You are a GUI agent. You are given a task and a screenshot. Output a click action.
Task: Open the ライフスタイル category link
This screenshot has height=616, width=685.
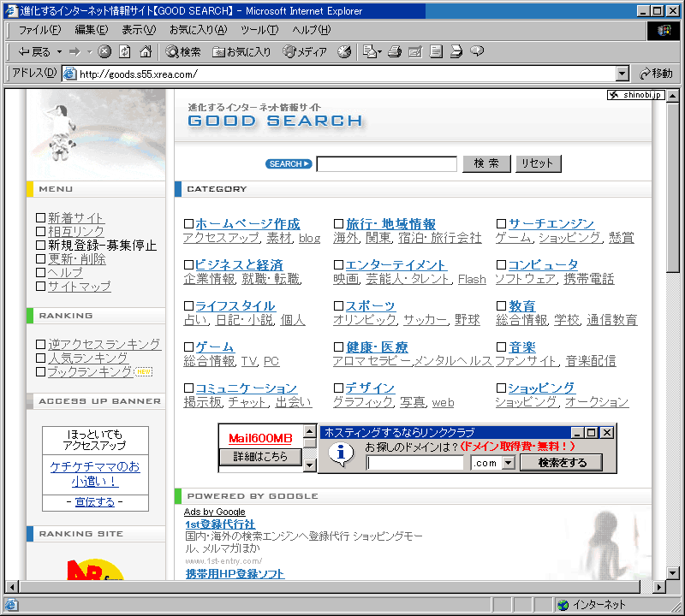pyautogui.click(x=235, y=306)
